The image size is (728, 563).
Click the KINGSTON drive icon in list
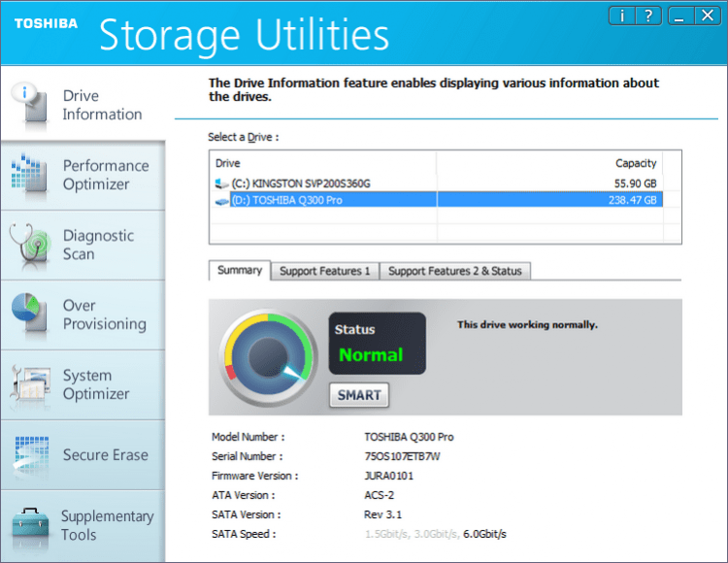pyautogui.click(x=221, y=183)
